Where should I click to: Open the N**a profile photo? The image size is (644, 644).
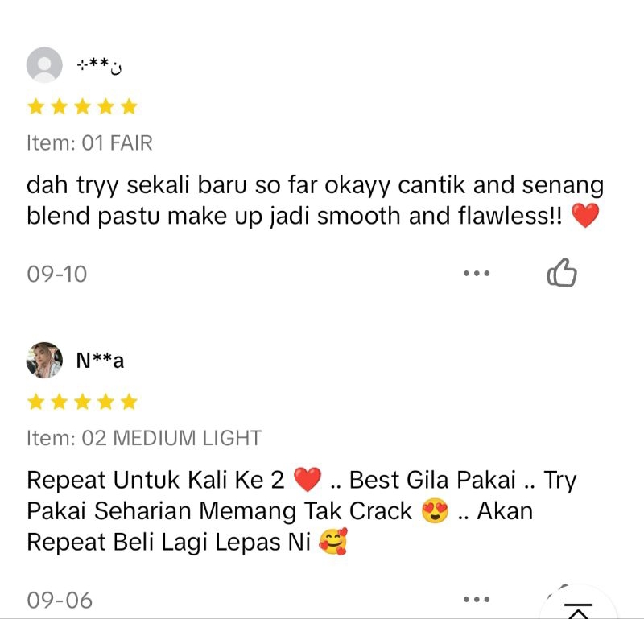click(x=44, y=360)
